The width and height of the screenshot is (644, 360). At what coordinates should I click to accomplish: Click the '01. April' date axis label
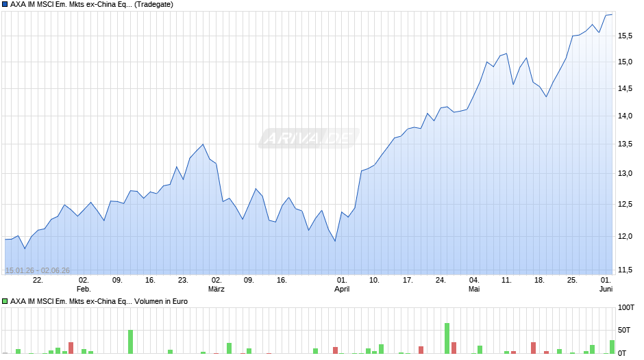tap(342, 285)
